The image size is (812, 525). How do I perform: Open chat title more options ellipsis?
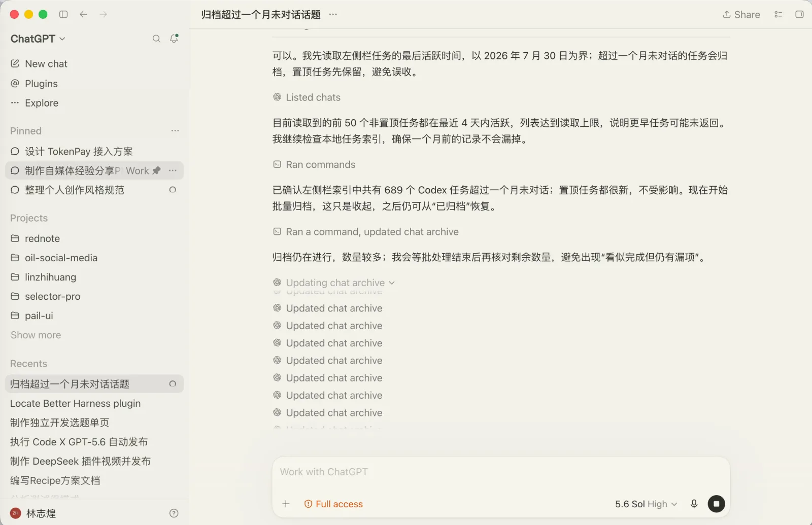333,14
